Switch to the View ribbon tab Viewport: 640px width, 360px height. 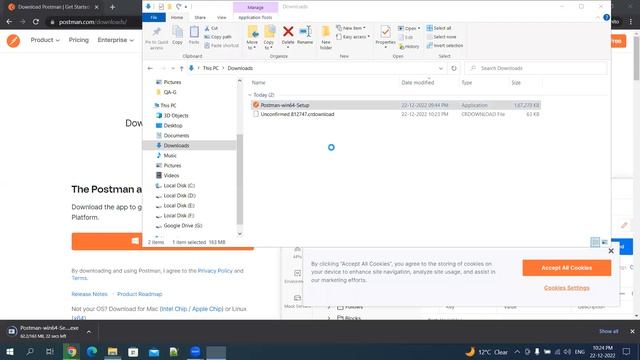pyautogui.click(x=222, y=18)
